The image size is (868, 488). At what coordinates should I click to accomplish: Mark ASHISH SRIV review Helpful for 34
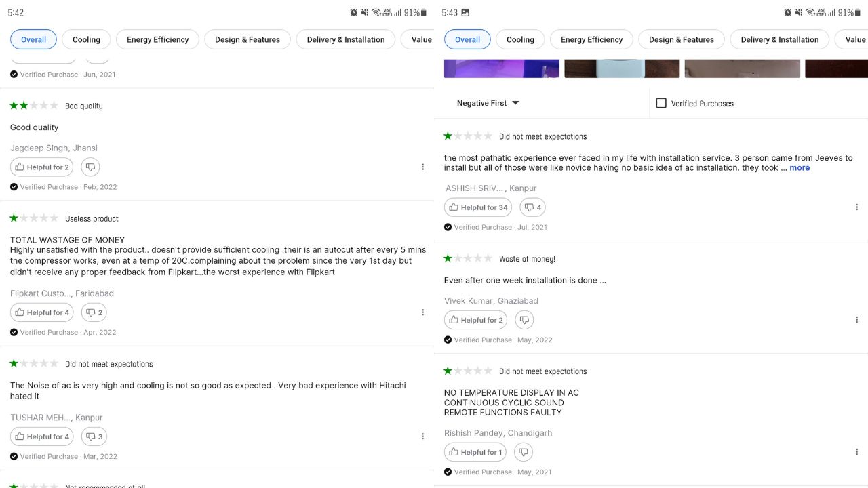(477, 207)
